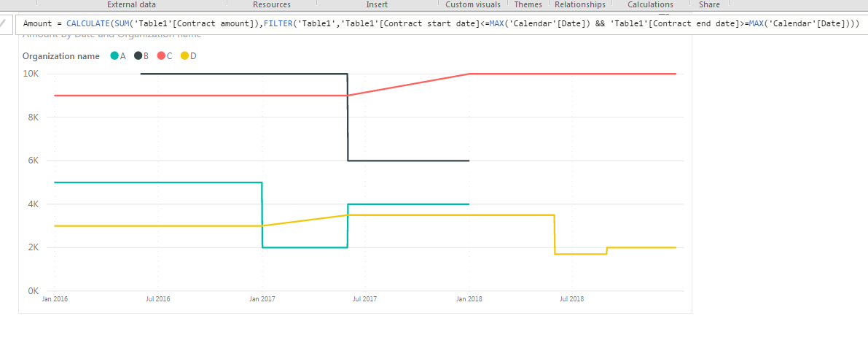The image size is (868, 340).
Task: Click the 8K y-axis label
Action: [x=33, y=117]
